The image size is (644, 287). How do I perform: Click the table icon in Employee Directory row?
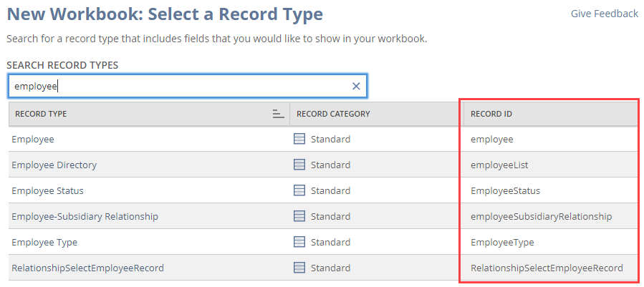[x=299, y=165]
